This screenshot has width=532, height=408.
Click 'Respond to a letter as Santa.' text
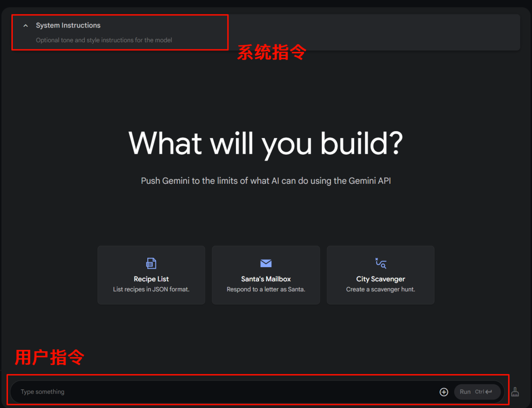pos(266,289)
